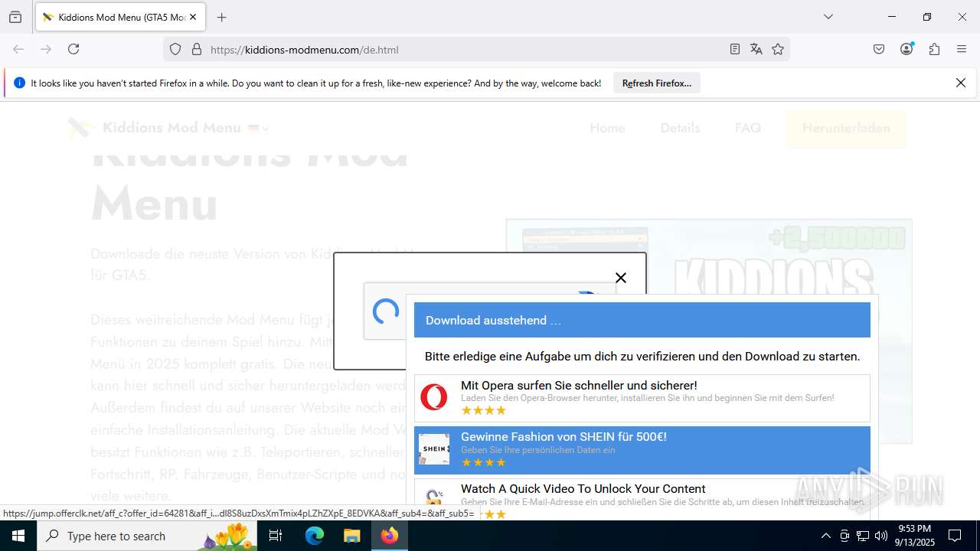
Task: Go back to previous page
Action: click(x=18, y=49)
